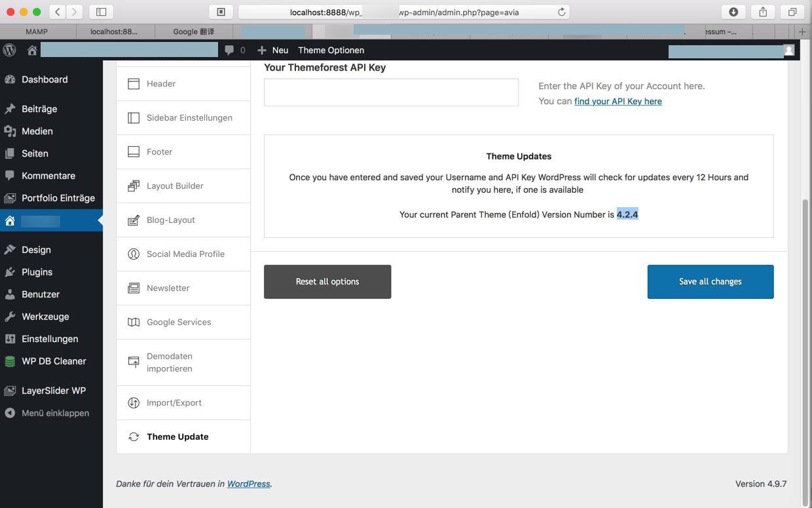This screenshot has height=508, width=812.
Task: Toggle Safari sidebar button
Action: click(101, 12)
